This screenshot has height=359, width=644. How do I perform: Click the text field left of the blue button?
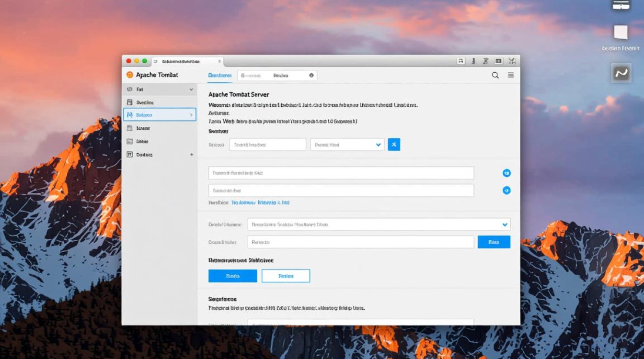[360, 242]
